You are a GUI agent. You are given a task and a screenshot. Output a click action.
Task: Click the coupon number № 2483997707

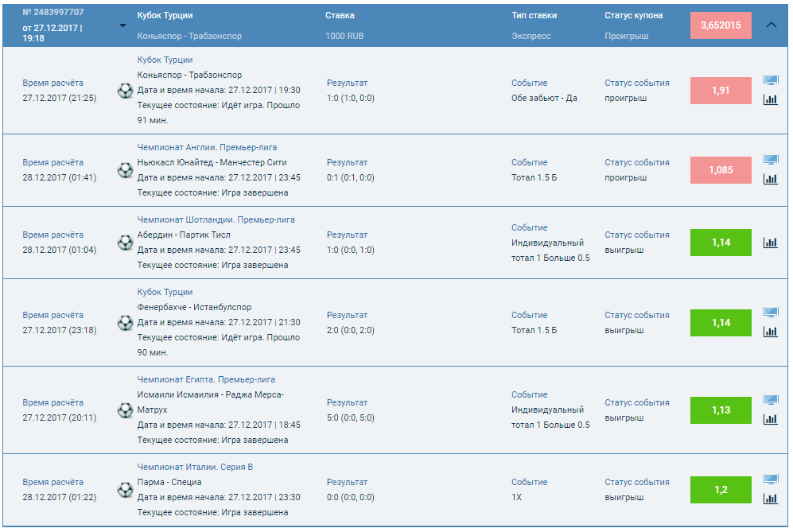tap(53, 13)
